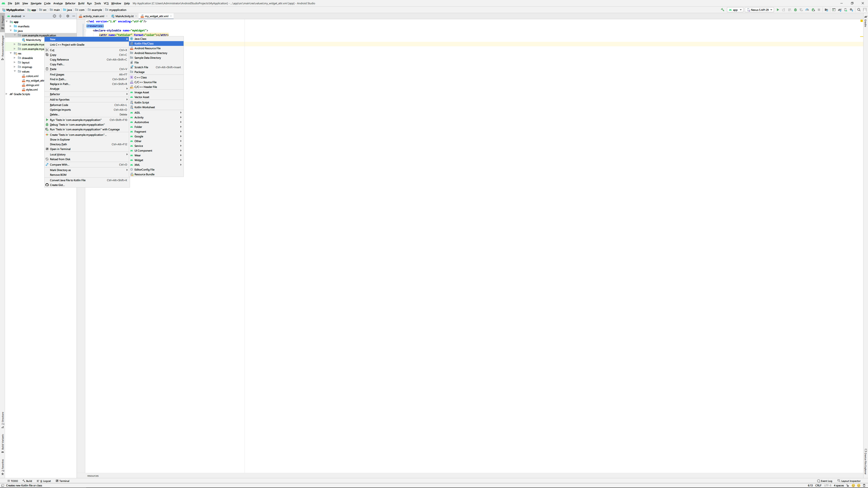This screenshot has height=488, width=868.
Task: Open the Nexus S API 29 device dropdown
Action: tap(759, 10)
